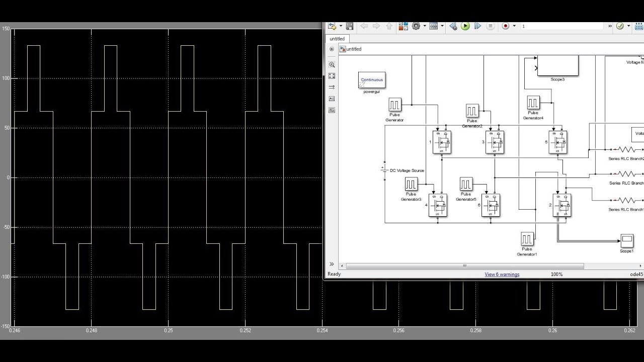This screenshot has width=644, height=362.
Task: Select MOSFET block labeled 2
Action: tap(561, 205)
